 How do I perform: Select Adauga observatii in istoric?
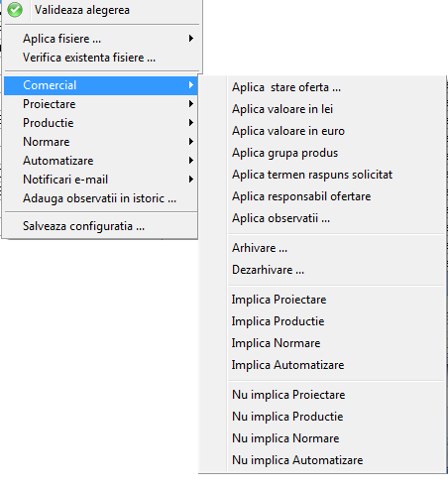pos(101,198)
